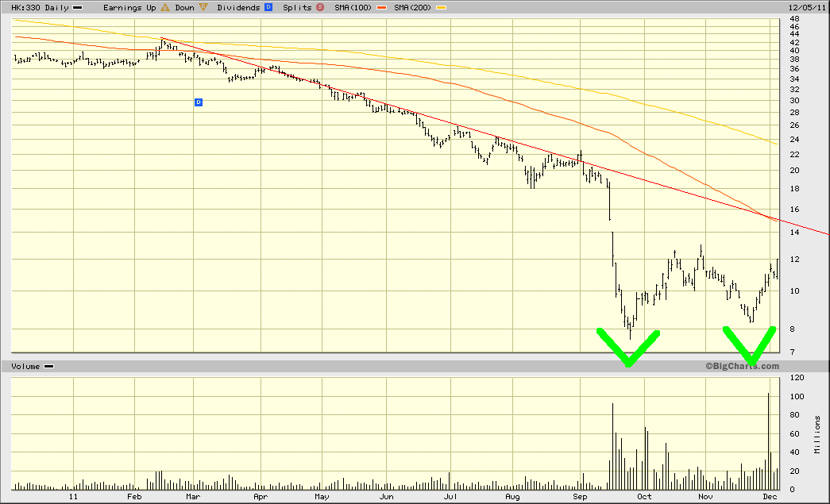The height and width of the screenshot is (504, 830).
Task: Click the '120' volume axis label
Action: coord(797,378)
